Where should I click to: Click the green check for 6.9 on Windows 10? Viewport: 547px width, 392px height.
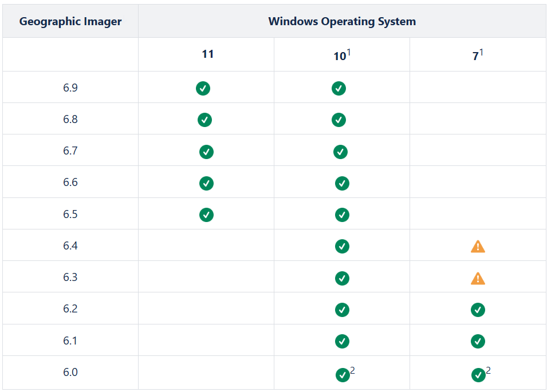[339, 89]
